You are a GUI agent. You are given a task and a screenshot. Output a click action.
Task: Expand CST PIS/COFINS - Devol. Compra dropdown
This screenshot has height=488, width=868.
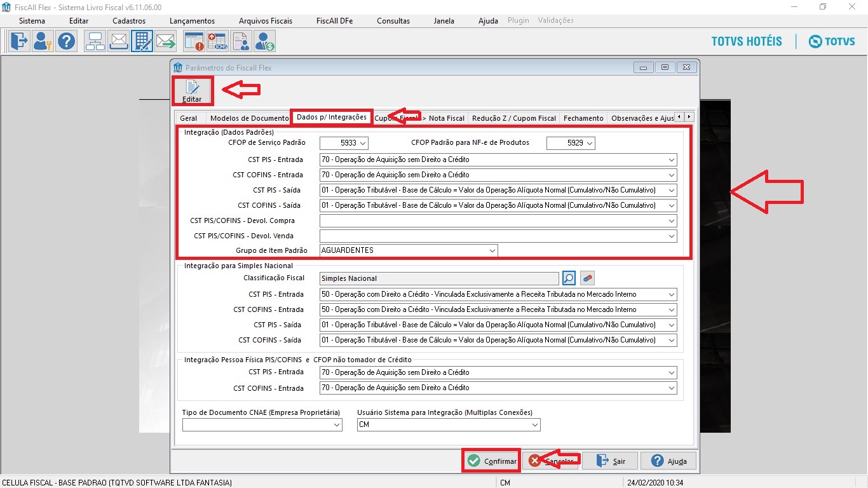point(672,220)
